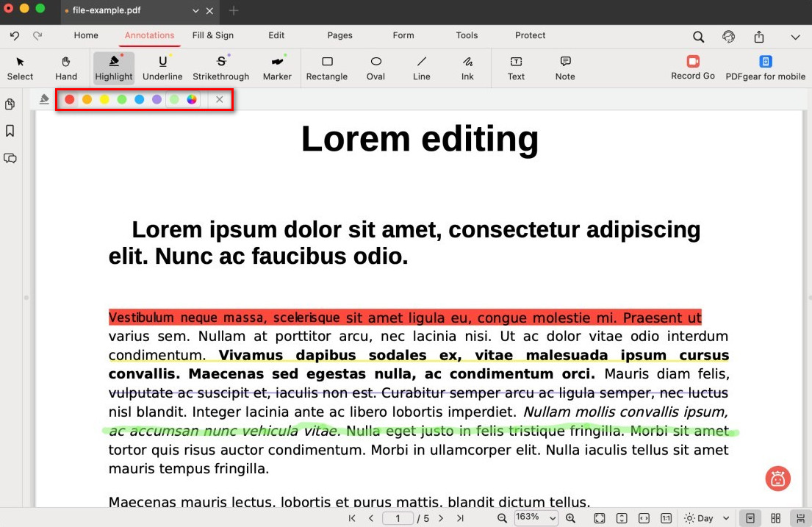Viewport: 812px width, 527px height.
Task: Select the Ink drawing tool
Action: pos(467,68)
